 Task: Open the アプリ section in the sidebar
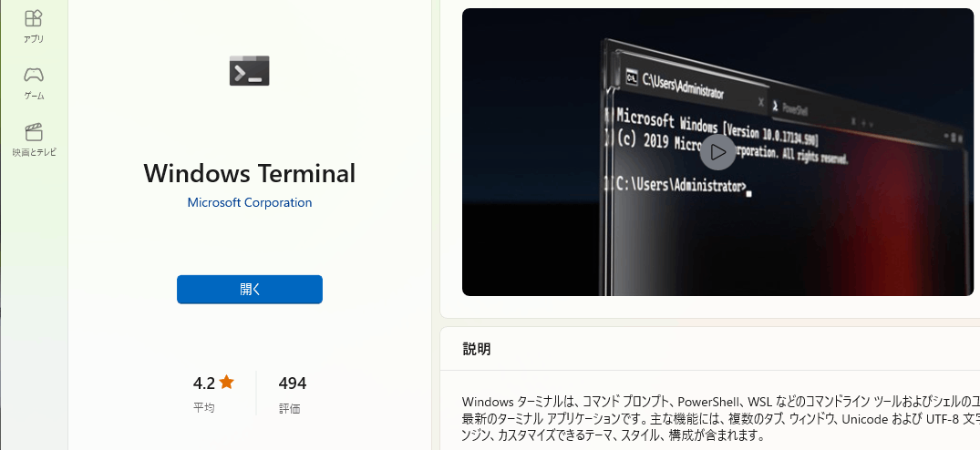34,26
